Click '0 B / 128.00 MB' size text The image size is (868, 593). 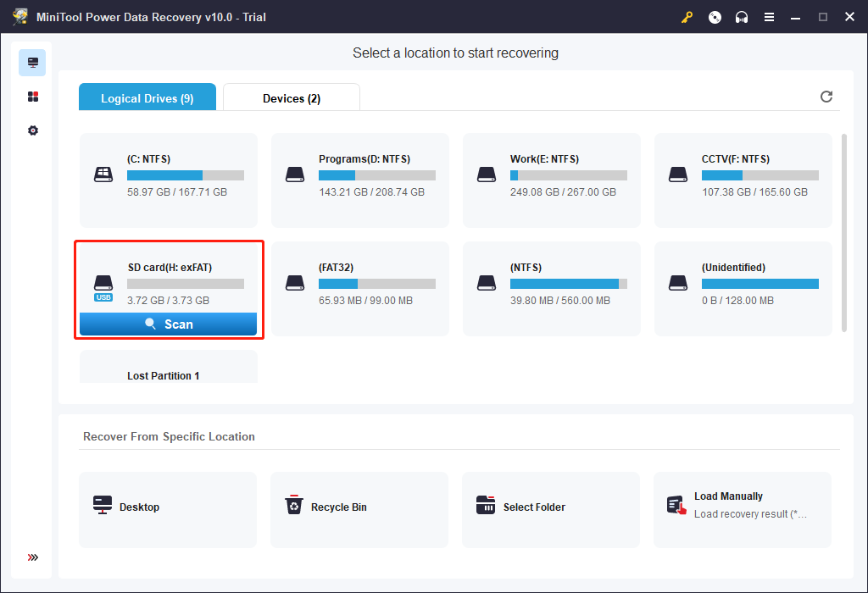pos(738,301)
